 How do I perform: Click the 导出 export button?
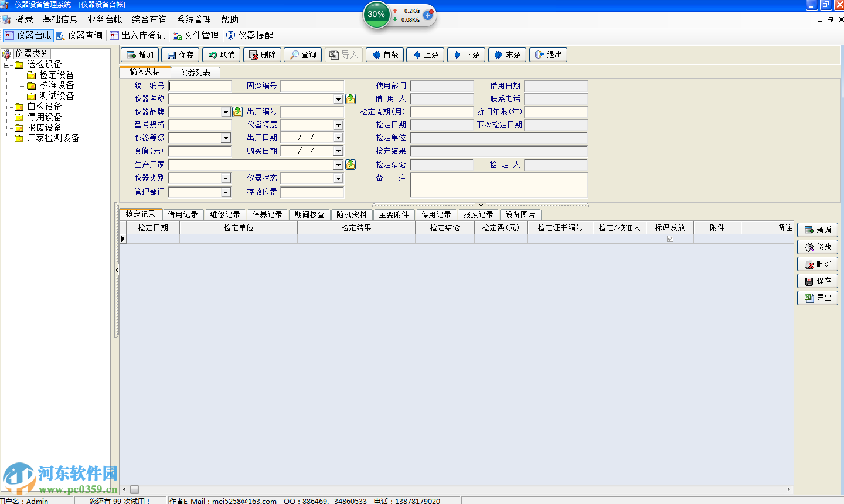(818, 298)
